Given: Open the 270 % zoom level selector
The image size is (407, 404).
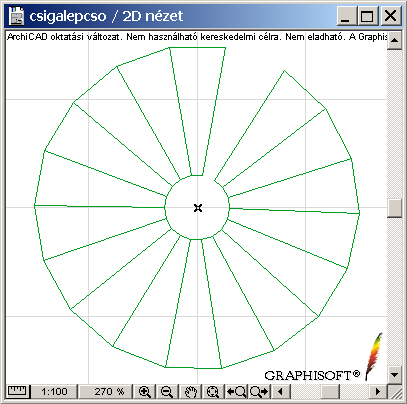Looking at the screenshot, I should [x=106, y=391].
